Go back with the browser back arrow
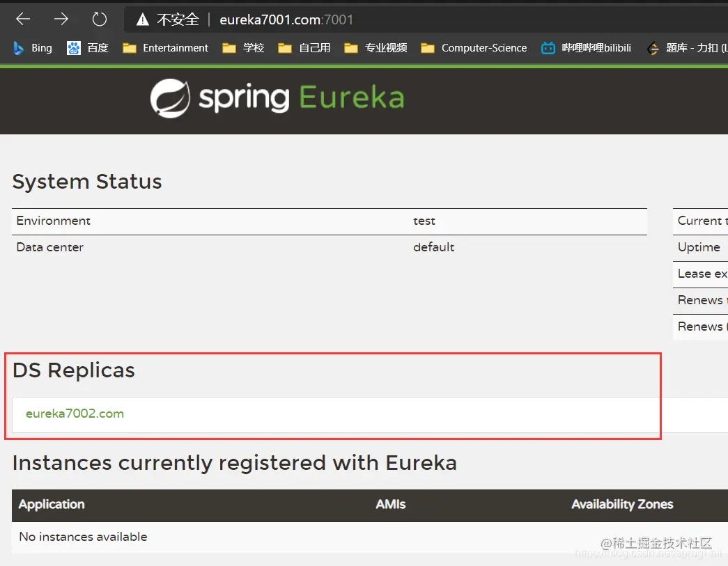Image resolution: width=728 pixels, height=566 pixels. (23, 19)
